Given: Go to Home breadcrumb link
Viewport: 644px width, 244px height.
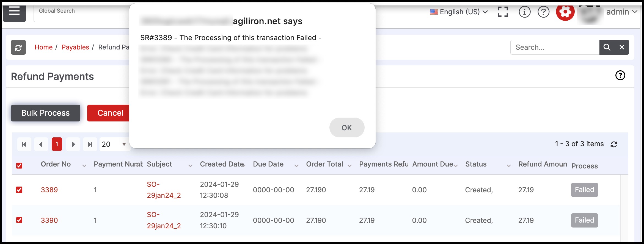Looking at the screenshot, I should (43, 47).
